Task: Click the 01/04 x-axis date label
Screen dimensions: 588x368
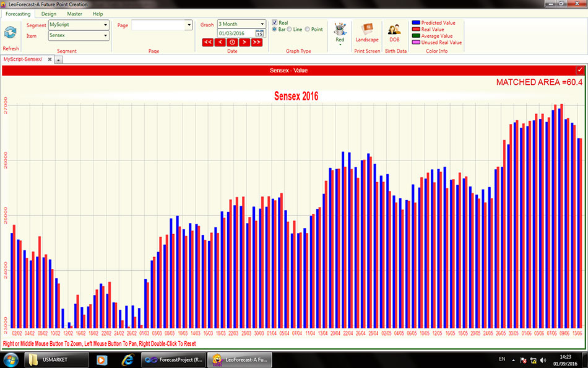Action: (x=272, y=333)
